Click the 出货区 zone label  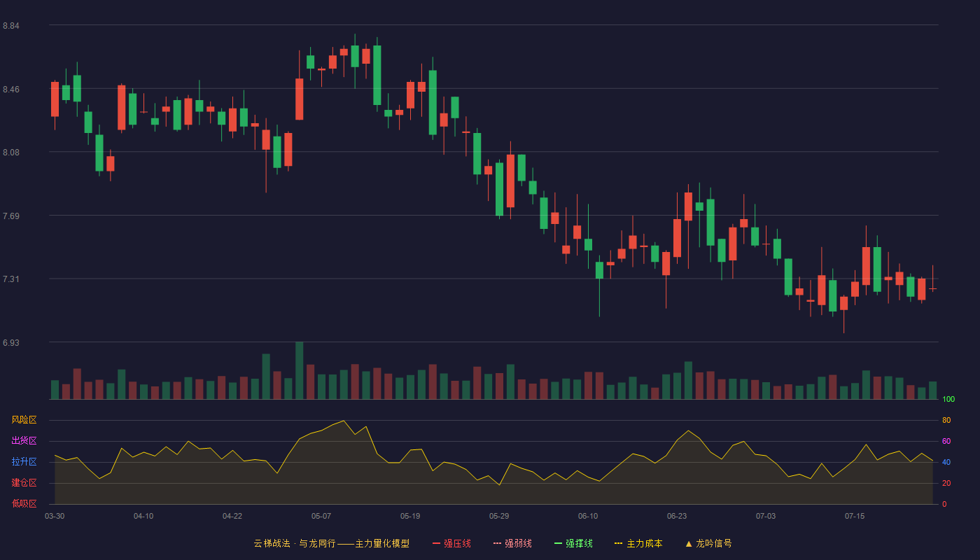[x=24, y=441]
